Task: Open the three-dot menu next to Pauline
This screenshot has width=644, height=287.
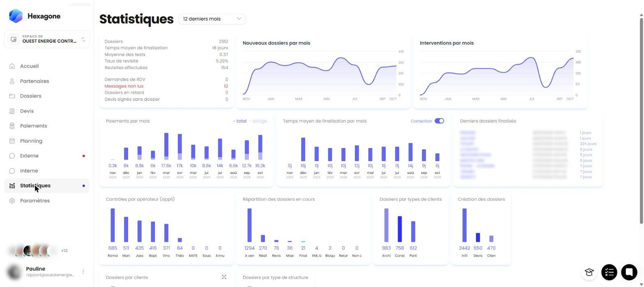Action: pyautogui.click(x=83, y=272)
